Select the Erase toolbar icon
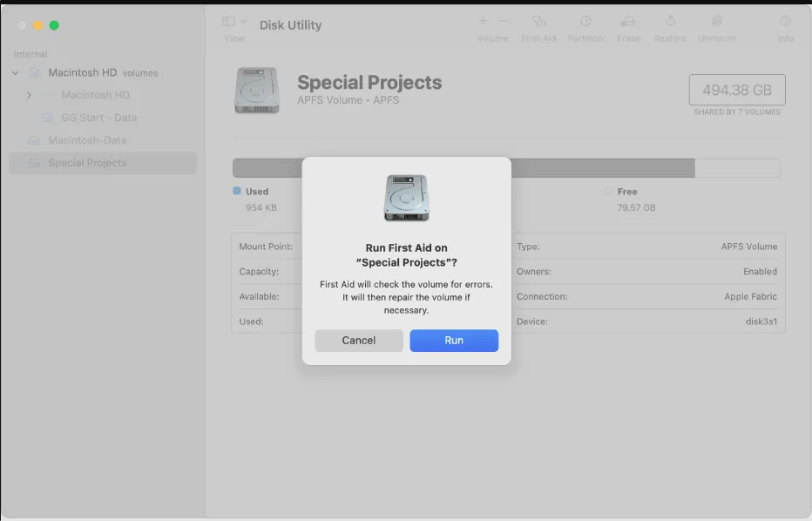This screenshot has height=521, width=812. [628, 21]
